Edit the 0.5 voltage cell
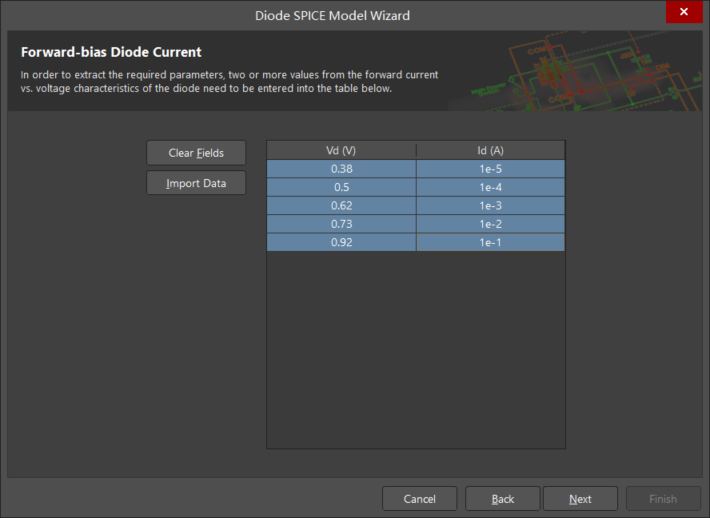This screenshot has width=710, height=518. click(341, 187)
